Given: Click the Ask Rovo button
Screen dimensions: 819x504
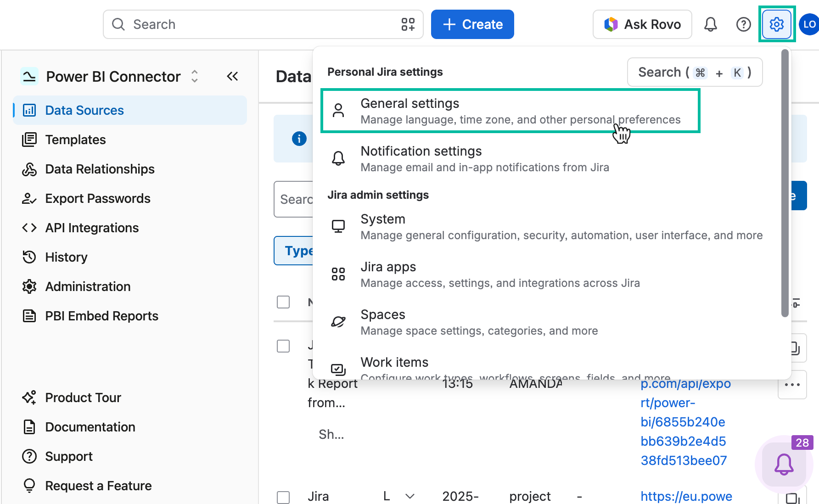Looking at the screenshot, I should coord(642,24).
